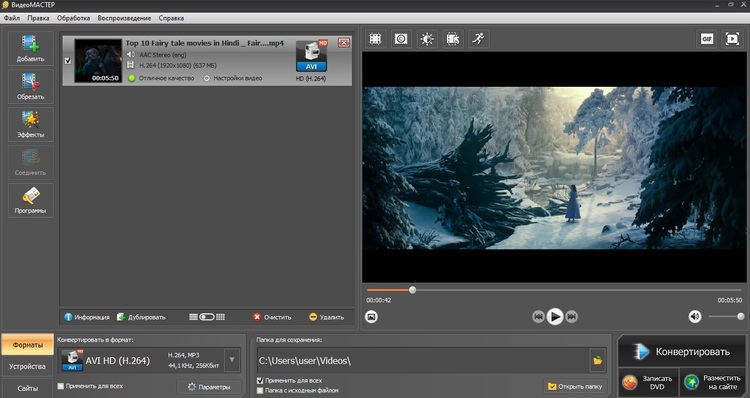Click the video preview frame
This screenshot has height=398, width=750.
[x=554, y=167]
